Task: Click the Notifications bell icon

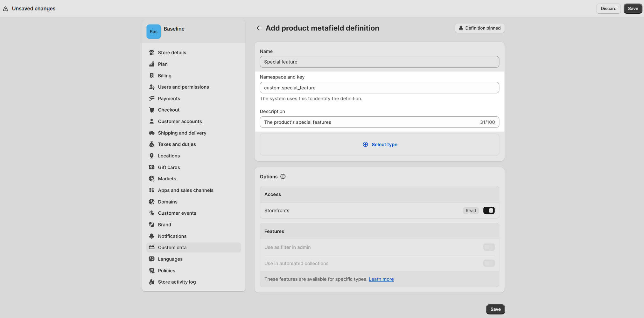Action: 152,236
